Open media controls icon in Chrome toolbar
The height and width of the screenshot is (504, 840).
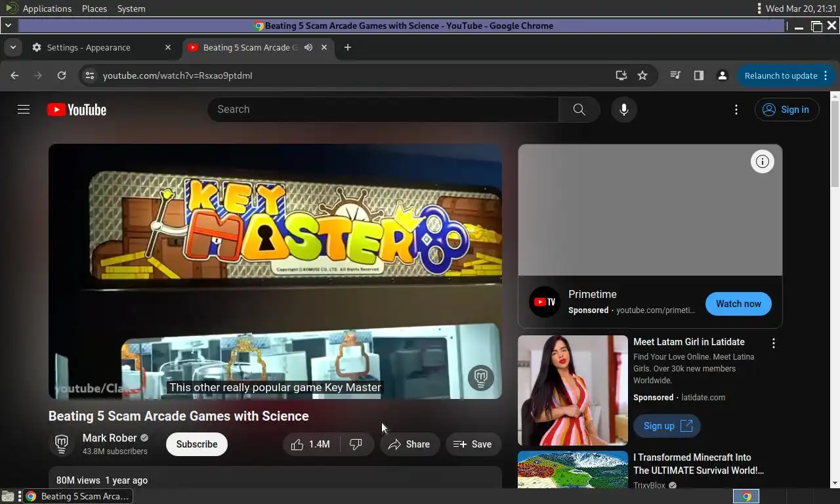point(675,75)
